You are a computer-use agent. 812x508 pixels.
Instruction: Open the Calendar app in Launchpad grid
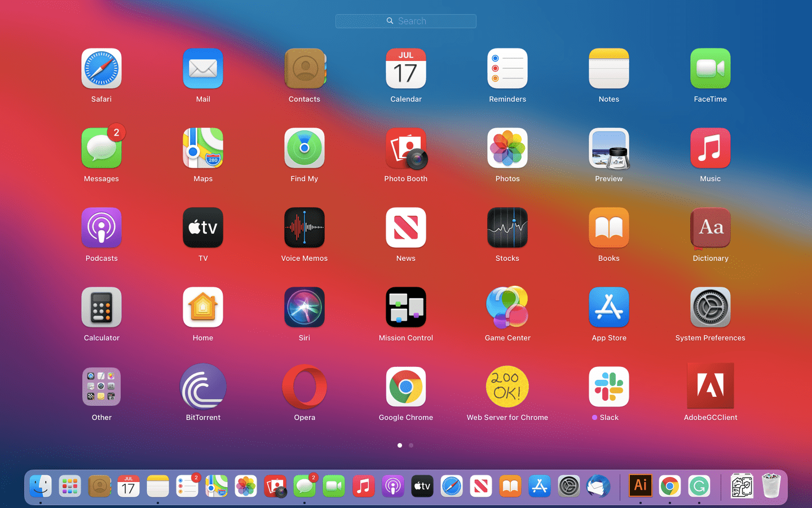click(x=406, y=68)
